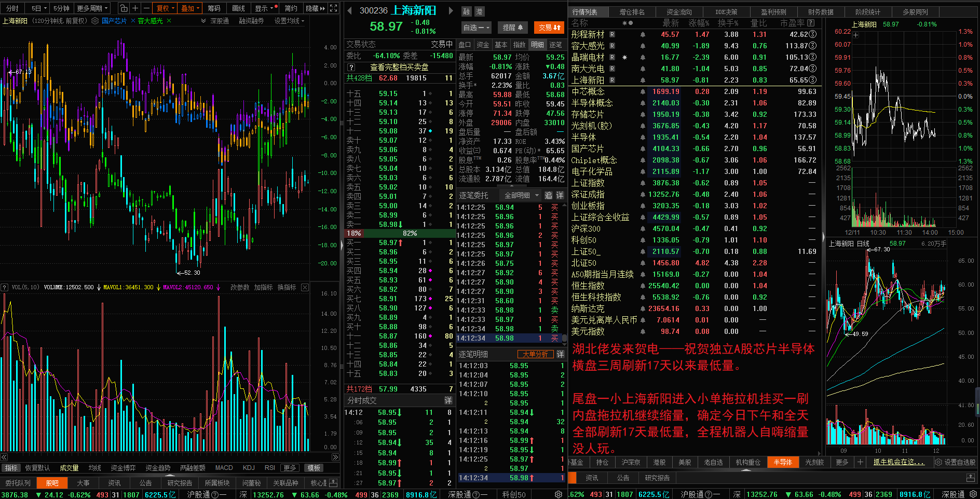Open 设置自选股 settings gear
Viewport: 980px width, 499px height.
coord(938,462)
